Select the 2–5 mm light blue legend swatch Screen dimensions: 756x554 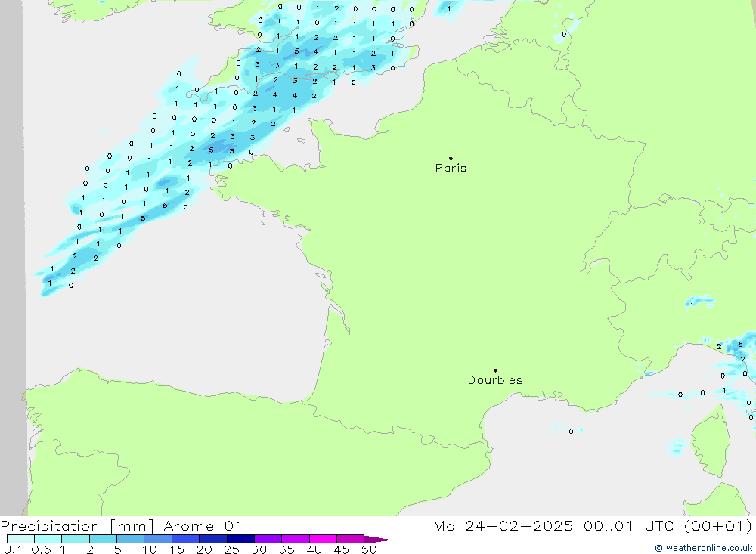pyautogui.click(x=103, y=539)
